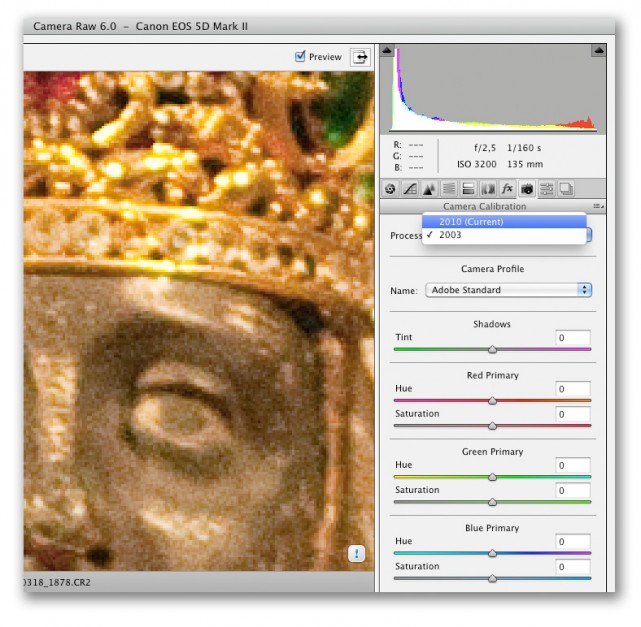
Task: Open the Split Toning panel tab
Action: (x=468, y=189)
